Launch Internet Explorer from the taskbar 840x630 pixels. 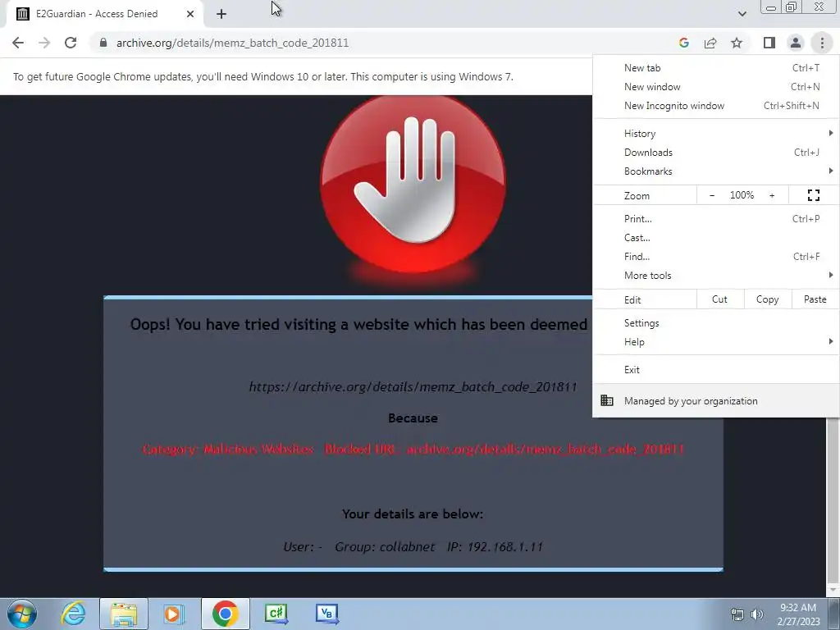click(x=73, y=614)
